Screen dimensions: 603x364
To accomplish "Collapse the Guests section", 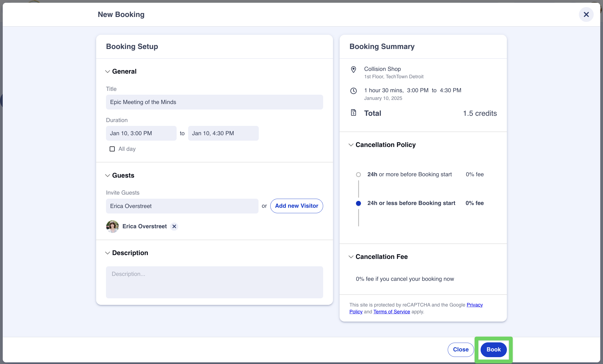I will [108, 175].
